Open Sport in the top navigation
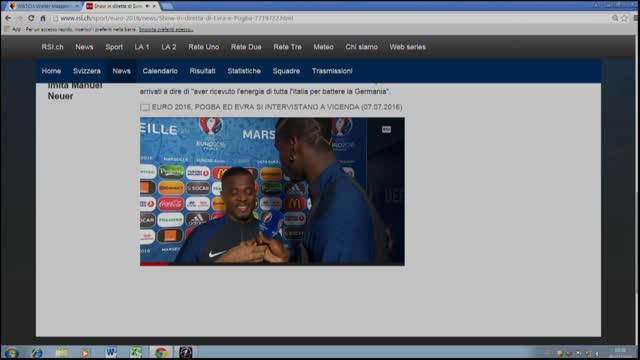The image size is (640, 360). pos(114,47)
